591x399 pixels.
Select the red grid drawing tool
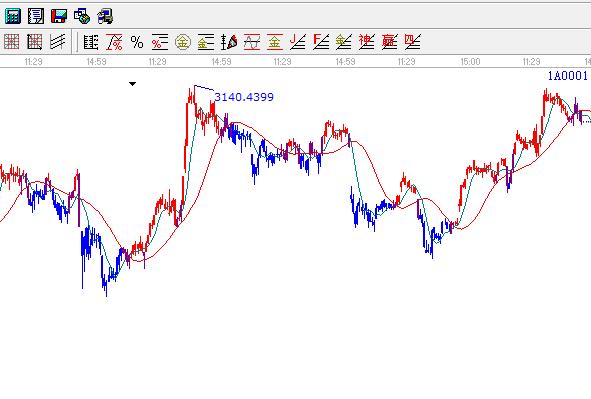coord(11,41)
